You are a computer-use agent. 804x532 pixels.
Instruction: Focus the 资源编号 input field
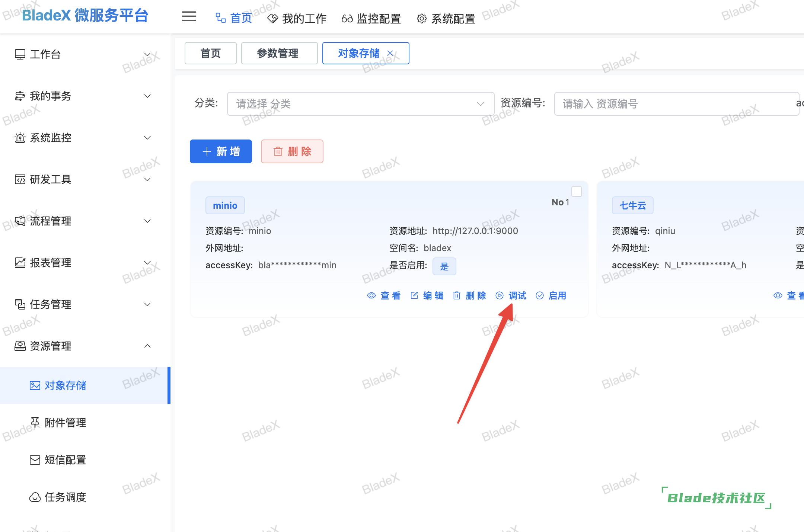pyautogui.click(x=676, y=104)
